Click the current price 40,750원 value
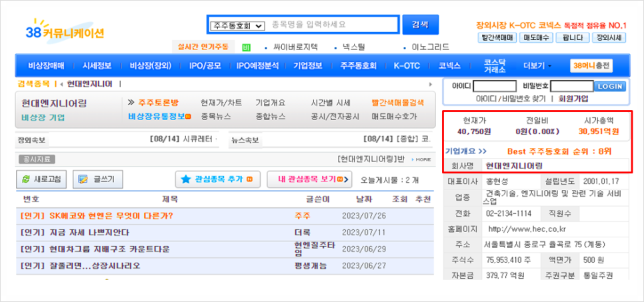The image size is (644, 302). click(474, 131)
